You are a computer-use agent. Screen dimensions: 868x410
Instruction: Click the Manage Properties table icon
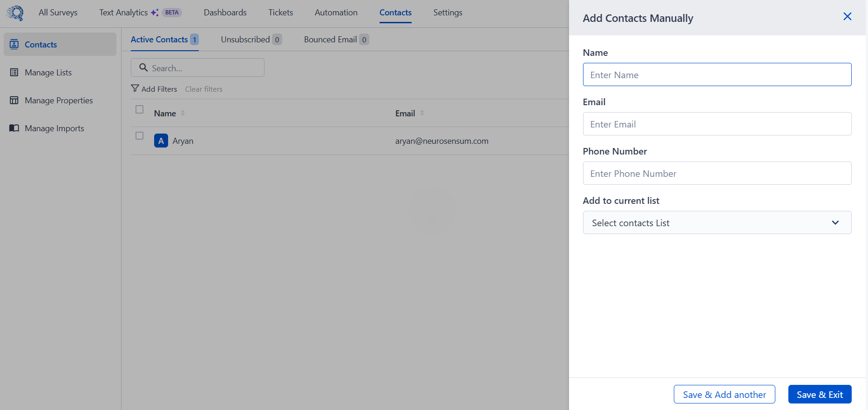pos(14,100)
